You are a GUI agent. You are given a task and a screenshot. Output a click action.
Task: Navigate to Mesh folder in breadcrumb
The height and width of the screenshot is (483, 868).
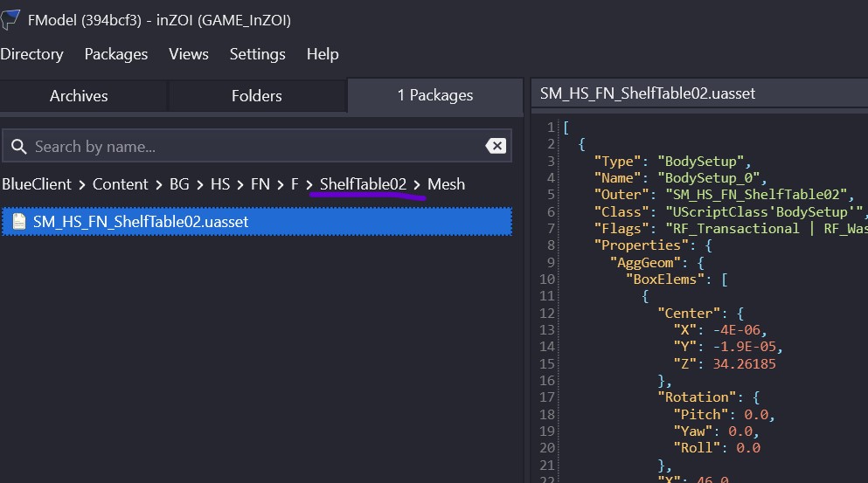[446, 183]
